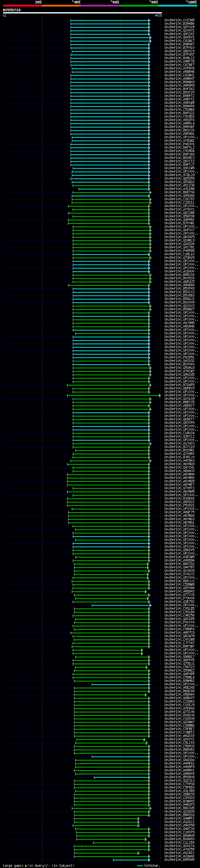Screen dimensions: 200x868
Task: Open hit UniRef100_Q94G66
Action: pos(179,195)
